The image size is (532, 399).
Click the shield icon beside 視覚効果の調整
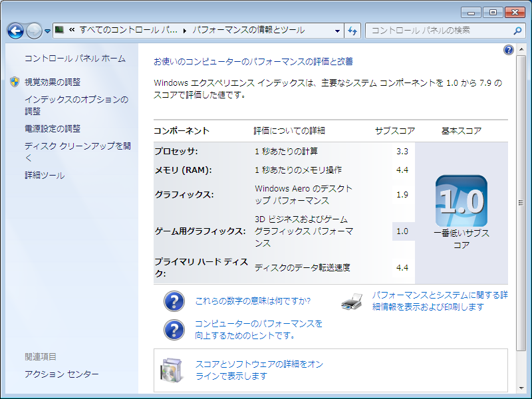[x=15, y=82]
